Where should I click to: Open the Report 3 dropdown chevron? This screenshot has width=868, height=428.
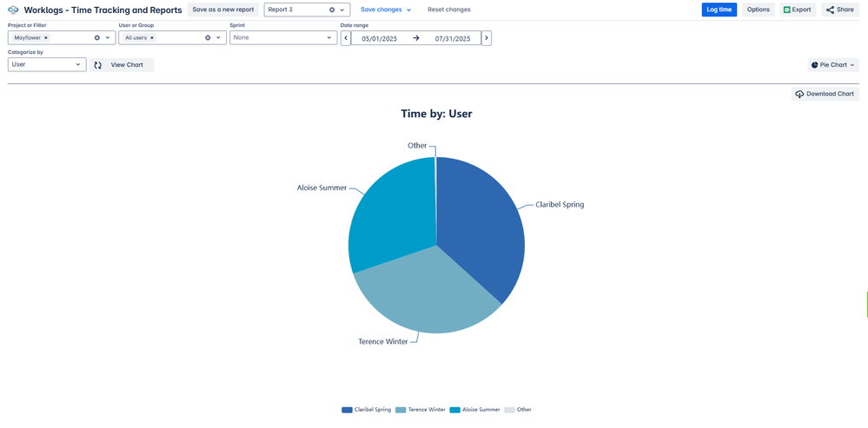(x=342, y=10)
